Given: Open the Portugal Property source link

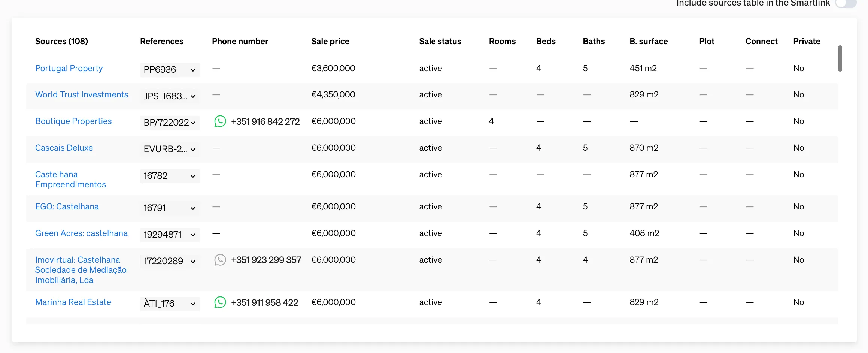Looking at the screenshot, I should (69, 68).
